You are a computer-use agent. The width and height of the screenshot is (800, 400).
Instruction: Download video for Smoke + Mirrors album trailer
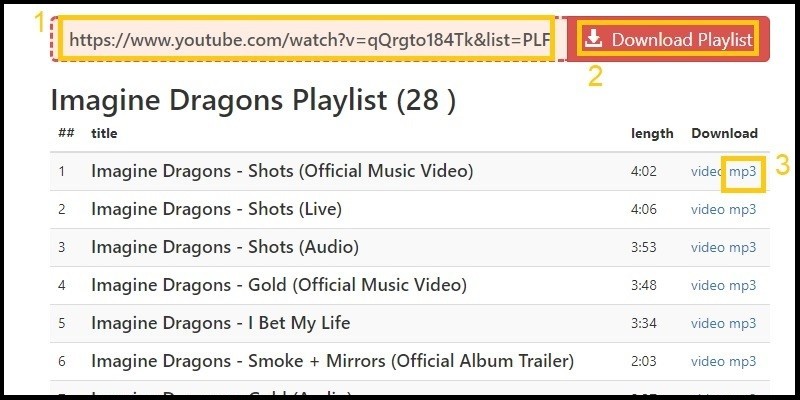pos(707,361)
